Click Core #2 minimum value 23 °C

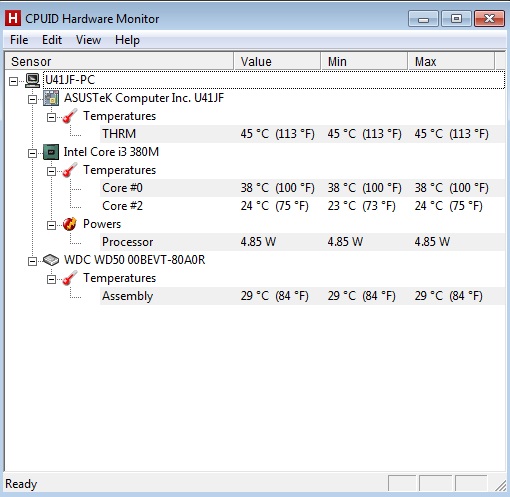tap(361, 206)
